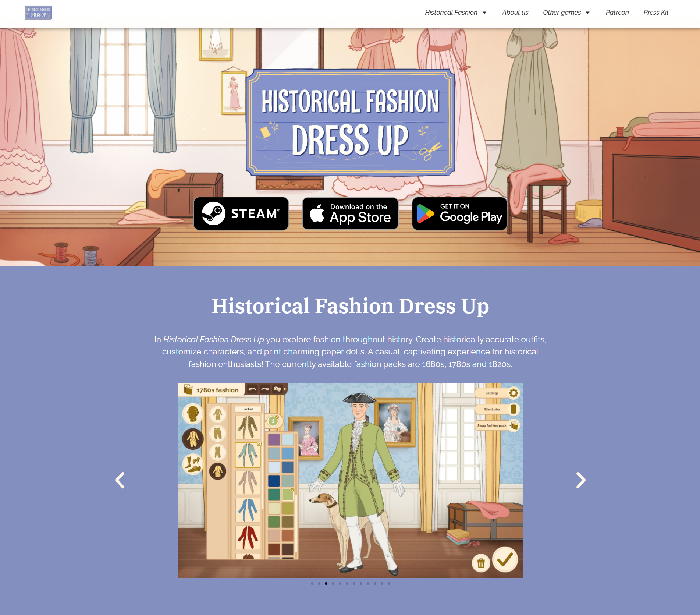Screen dimensions: 700x615
Task: Click the italic 'Historical Fashion Dress Up' phrase in paragraph
Action: click(214, 339)
